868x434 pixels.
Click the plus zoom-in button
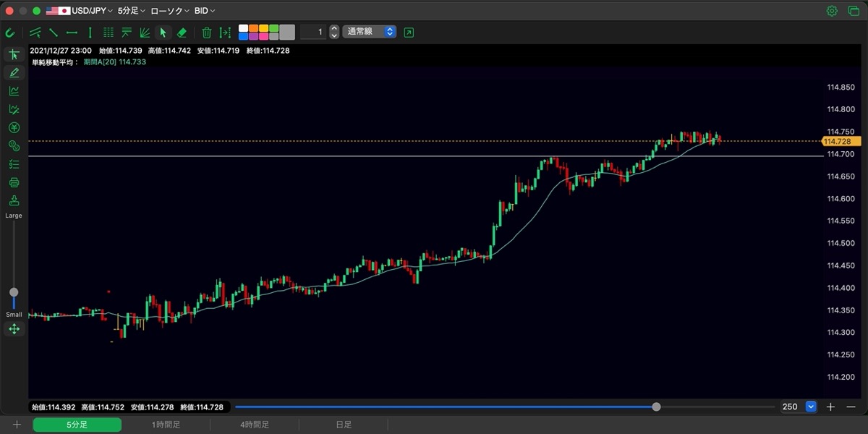[x=830, y=407]
